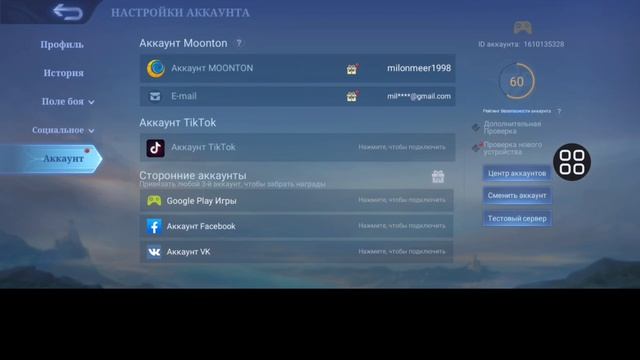
Task: Open the История tab
Action: click(x=64, y=73)
